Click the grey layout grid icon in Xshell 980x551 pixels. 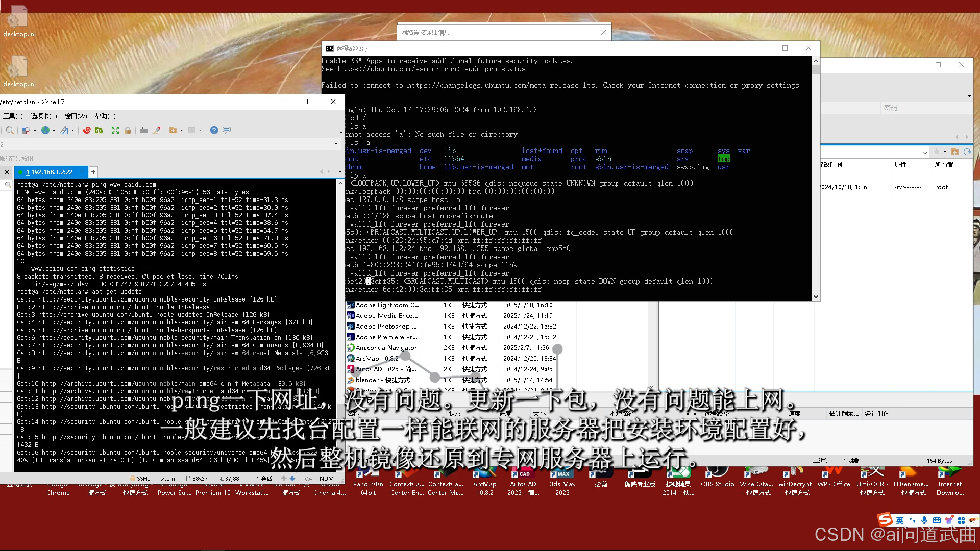192,130
